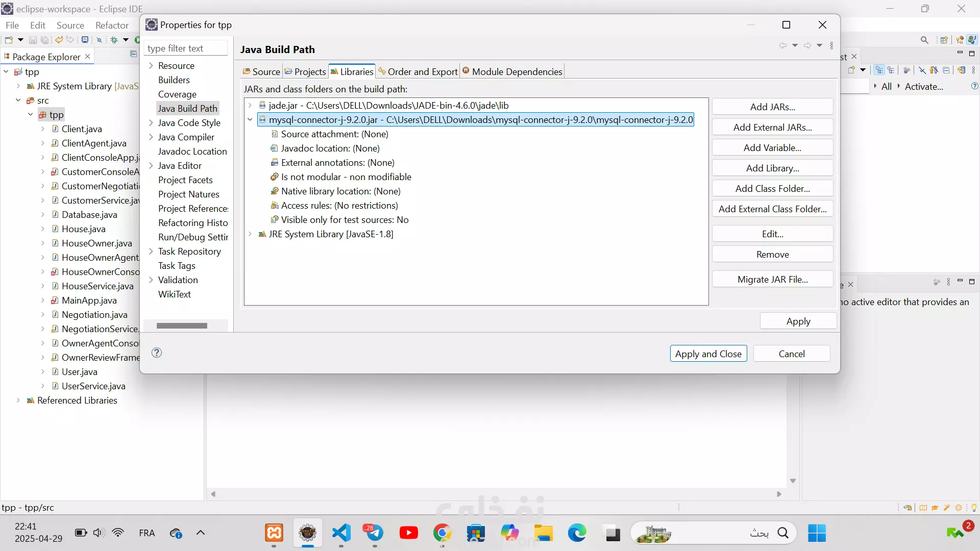Viewport: 980px width, 551px height.
Task: Click the Save icon in Eclipse toolbar
Action: (33, 40)
